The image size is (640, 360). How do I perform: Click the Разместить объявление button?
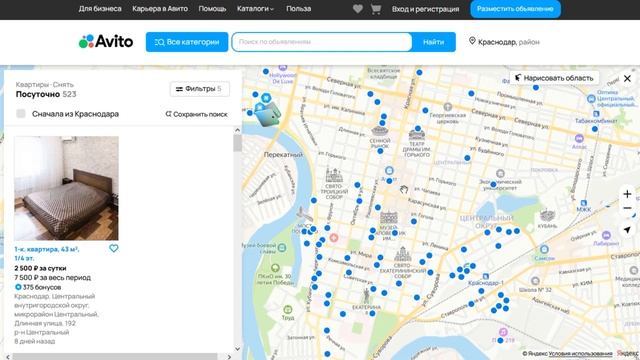coord(515,9)
